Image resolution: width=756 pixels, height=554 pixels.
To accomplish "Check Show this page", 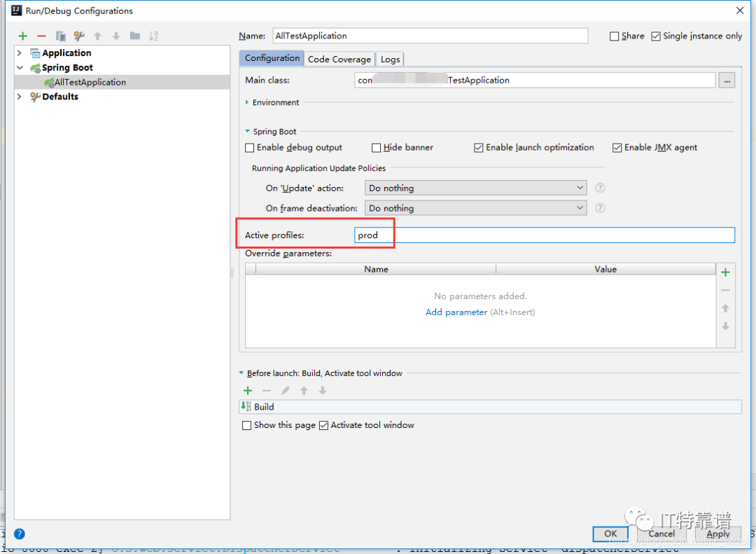I will (247, 426).
